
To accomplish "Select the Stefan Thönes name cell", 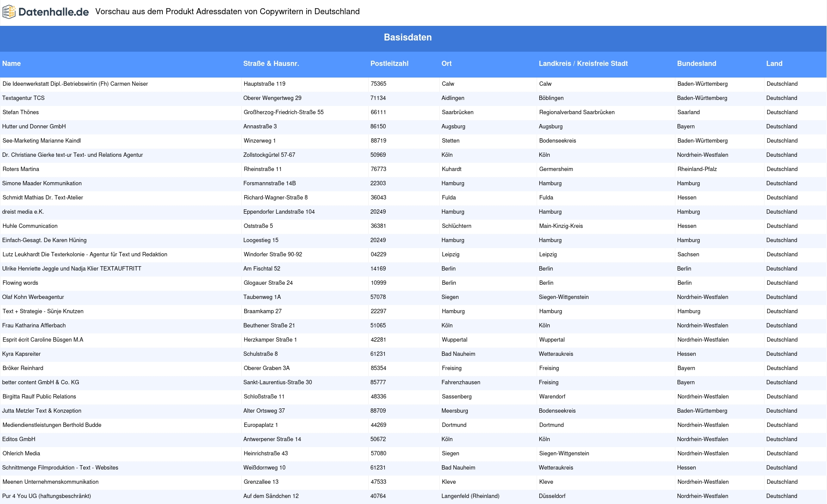I will 21,112.
